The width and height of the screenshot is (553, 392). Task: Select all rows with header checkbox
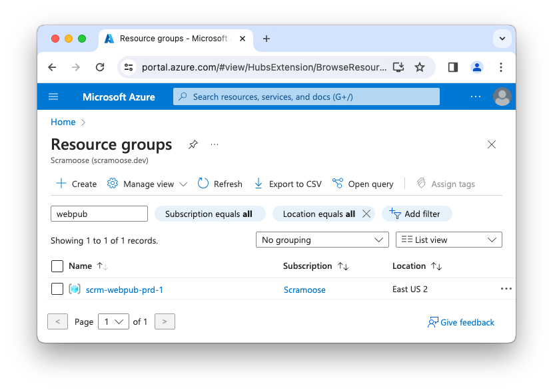point(57,266)
